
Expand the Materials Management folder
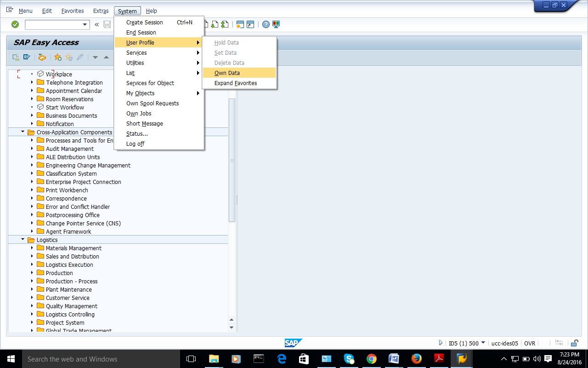(32, 248)
